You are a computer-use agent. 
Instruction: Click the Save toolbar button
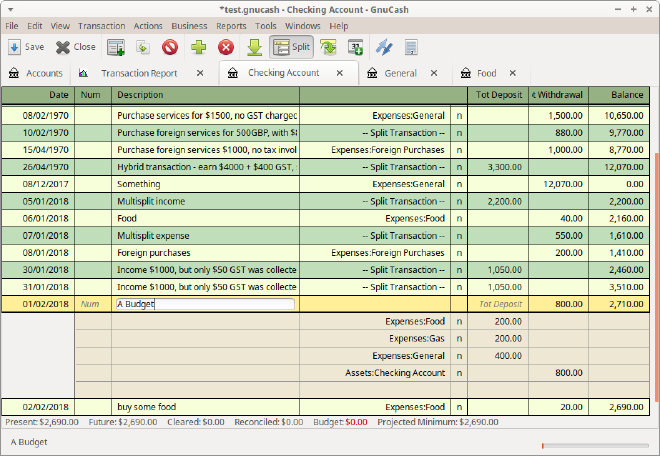point(27,47)
